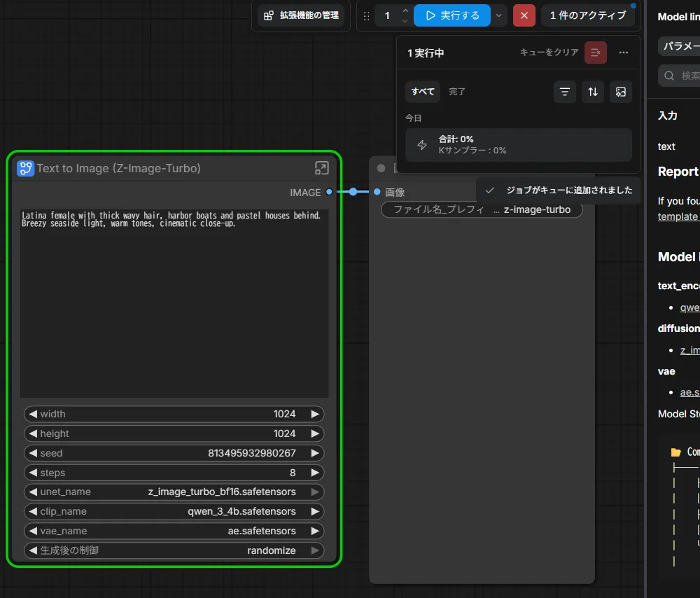This screenshot has width=700, height=598.
Task: Increase steps with its right arrow
Action: [x=315, y=473]
